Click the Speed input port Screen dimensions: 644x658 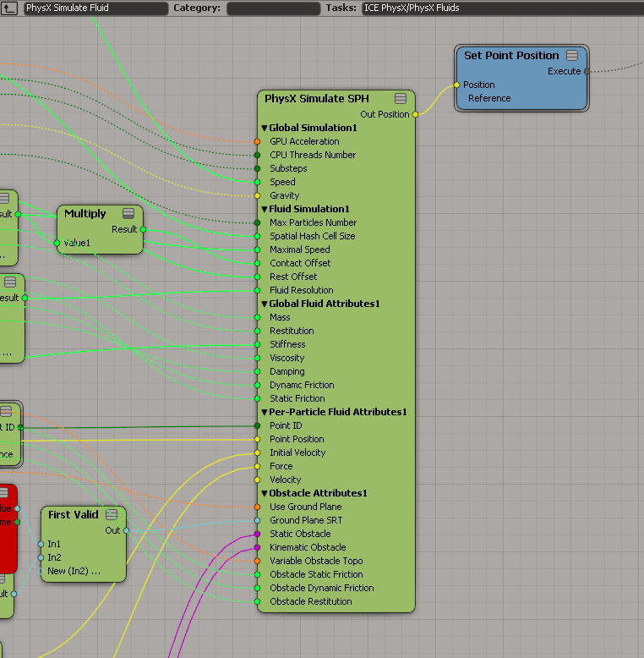258,182
